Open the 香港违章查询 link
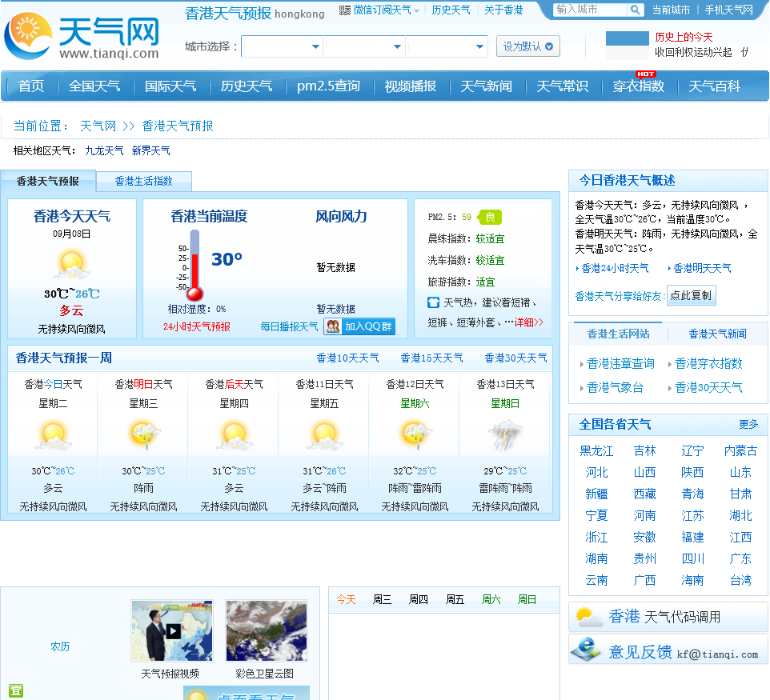The height and width of the screenshot is (700, 770). (620, 364)
